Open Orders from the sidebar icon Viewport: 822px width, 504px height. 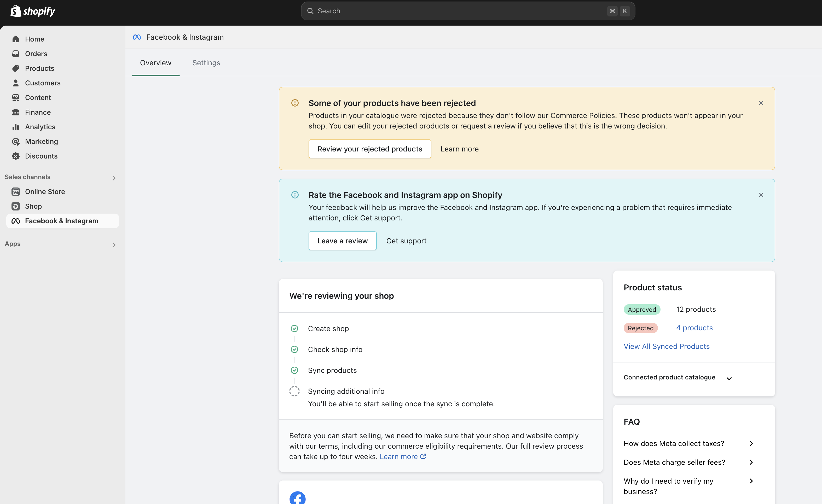tap(16, 54)
